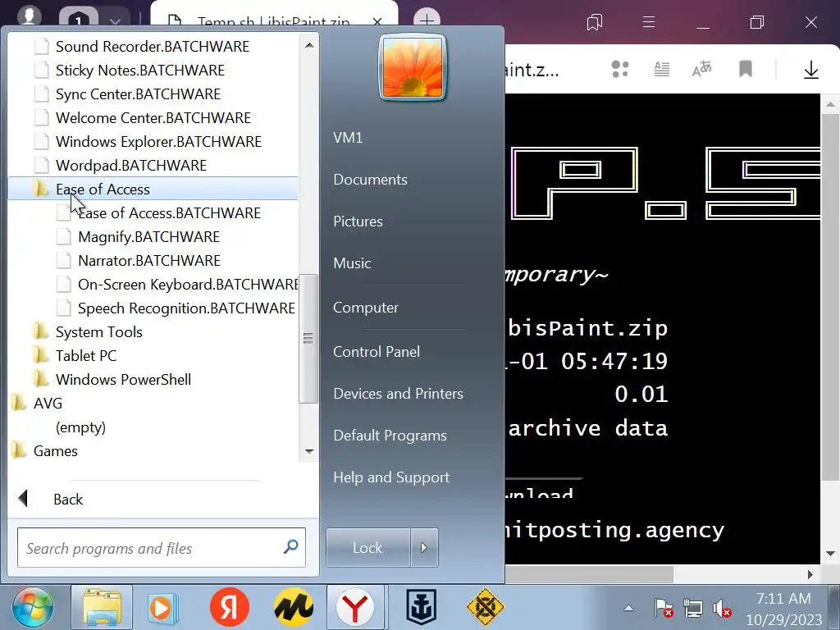
Task: Open Control Panel from Start menu
Action: tap(377, 351)
